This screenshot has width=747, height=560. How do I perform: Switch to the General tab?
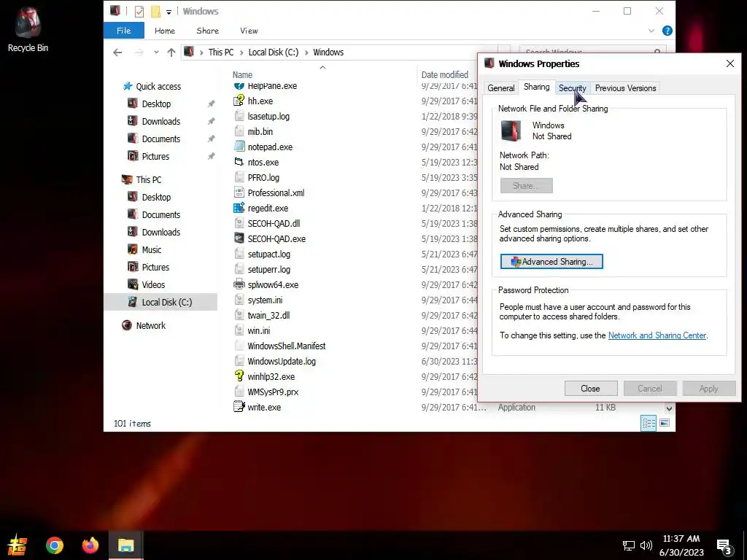(x=501, y=88)
